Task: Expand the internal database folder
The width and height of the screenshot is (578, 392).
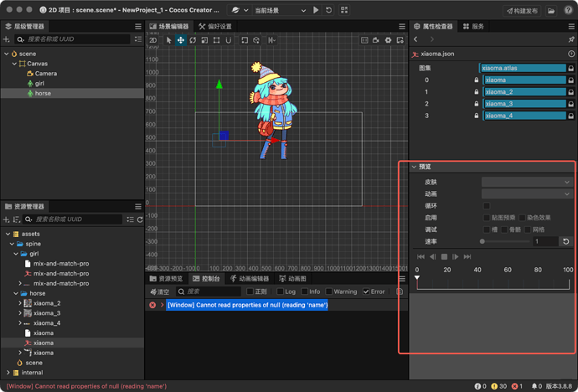Action: 8,373
